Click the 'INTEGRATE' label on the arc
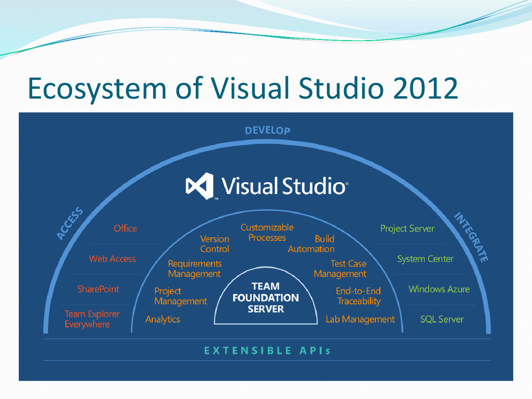 pyautogui.click(x=471, y=237)
